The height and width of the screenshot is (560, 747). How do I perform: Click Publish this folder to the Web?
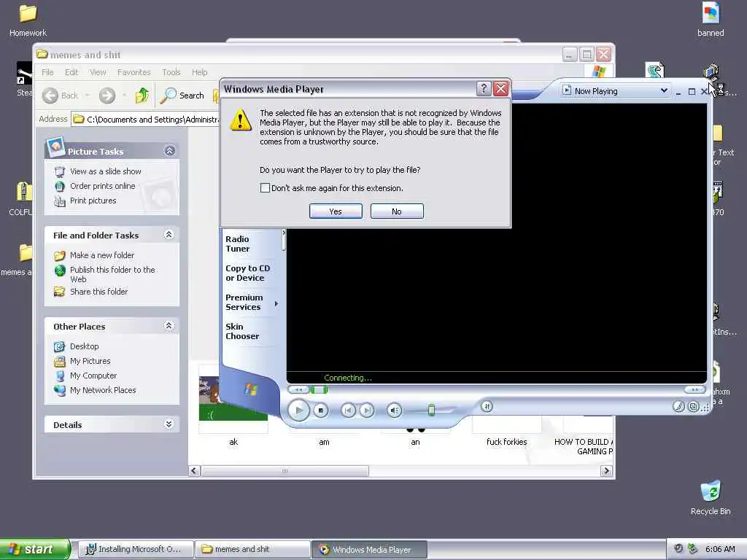[112, 274]
